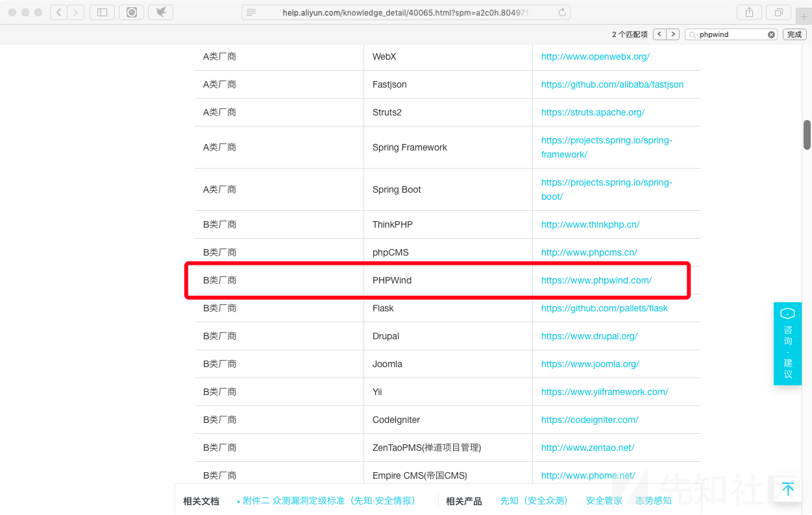Select the PHPWind cell text
Viewport: 812px width, 515px height.
(392, 280)
